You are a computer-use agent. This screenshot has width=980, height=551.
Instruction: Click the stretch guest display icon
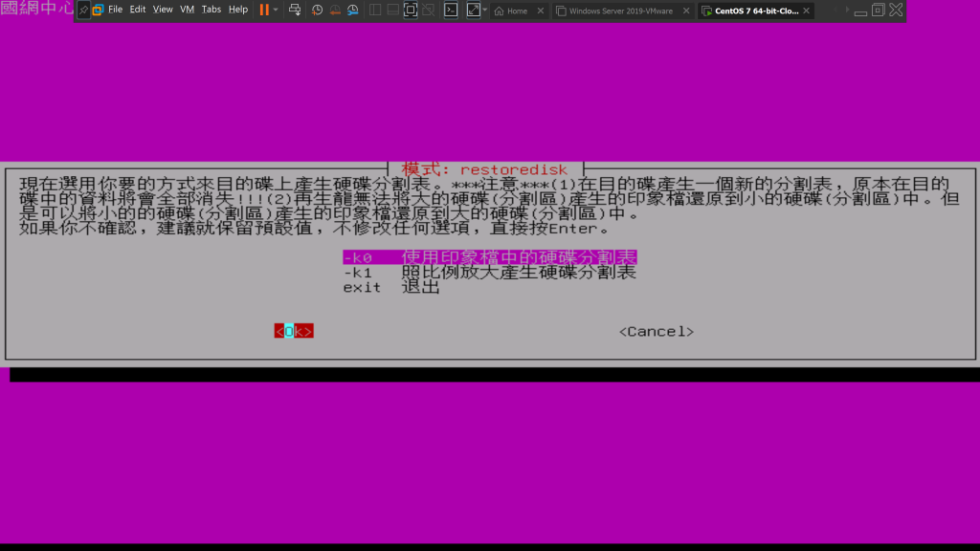(473, 10)
